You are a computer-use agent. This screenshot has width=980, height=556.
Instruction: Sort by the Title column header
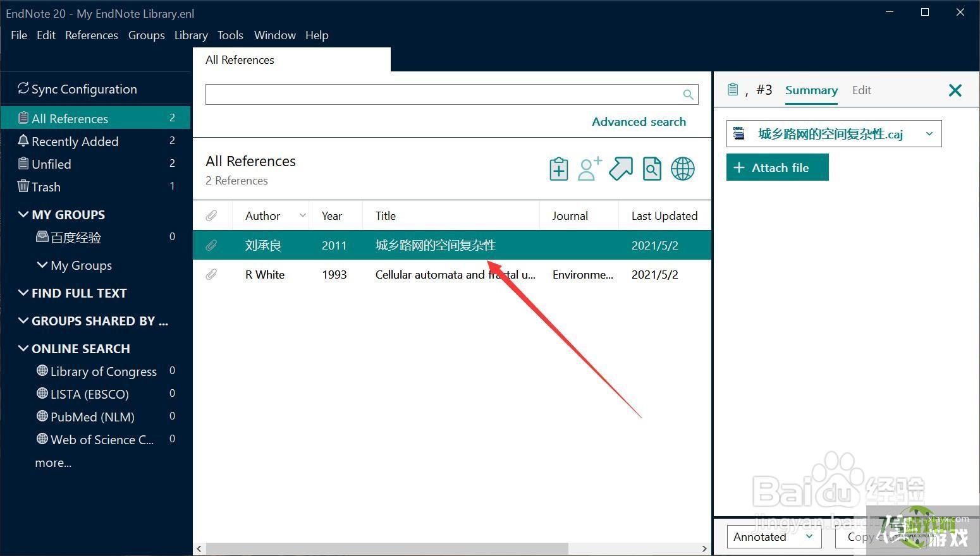click(x=385, y=216)
